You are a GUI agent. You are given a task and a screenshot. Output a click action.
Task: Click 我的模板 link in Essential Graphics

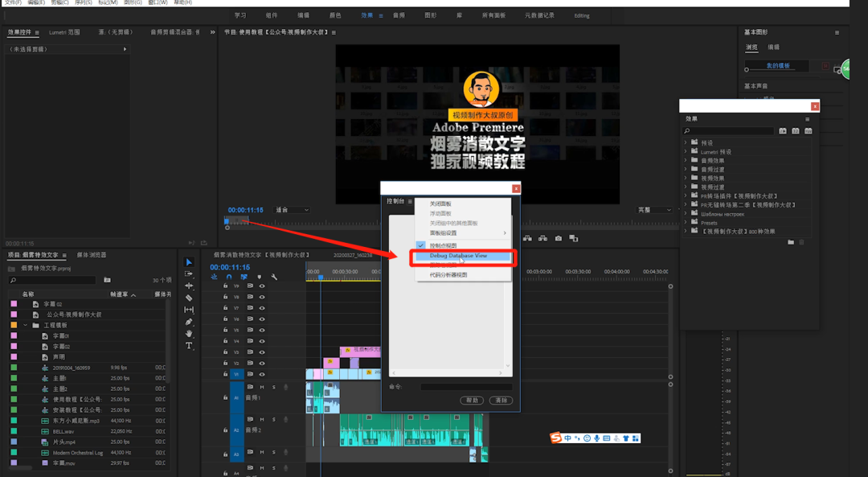[x=778, y=65]
